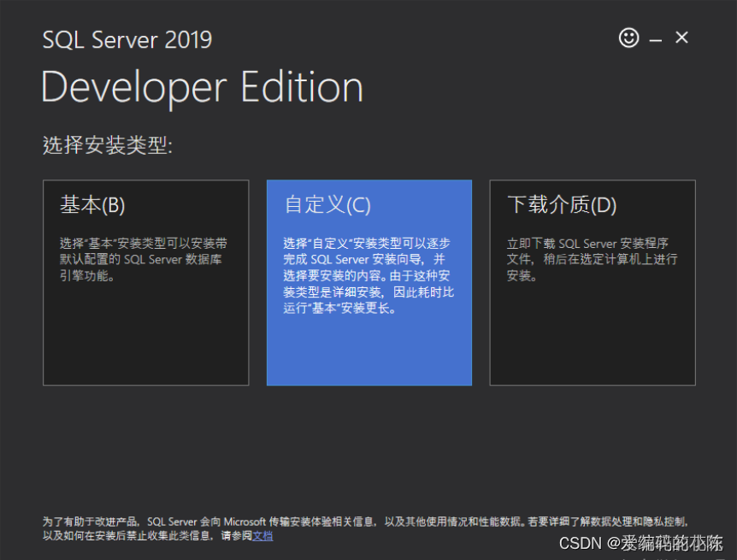The height and width of the screenshot is (560, 737).
Task: Open the 文档 documentation link
Action: coord(262,535)
